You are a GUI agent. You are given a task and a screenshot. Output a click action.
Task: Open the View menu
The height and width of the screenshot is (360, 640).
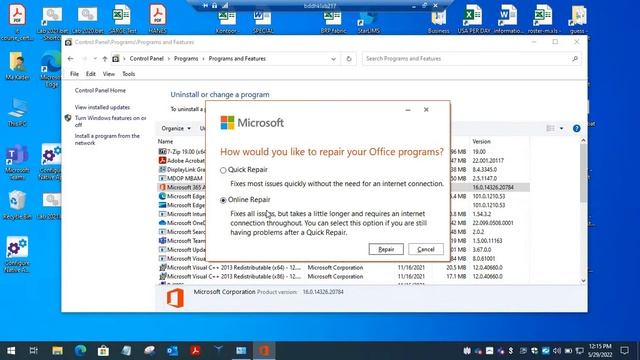tap(109, 74)
